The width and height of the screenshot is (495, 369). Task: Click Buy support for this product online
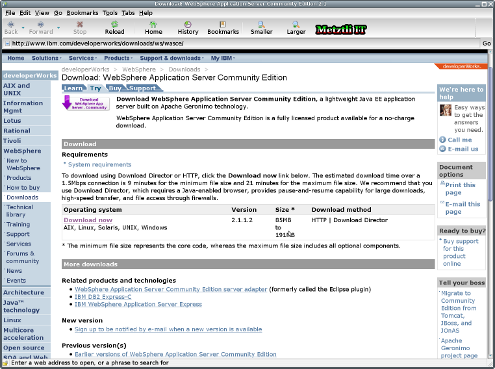click(460, 252)
